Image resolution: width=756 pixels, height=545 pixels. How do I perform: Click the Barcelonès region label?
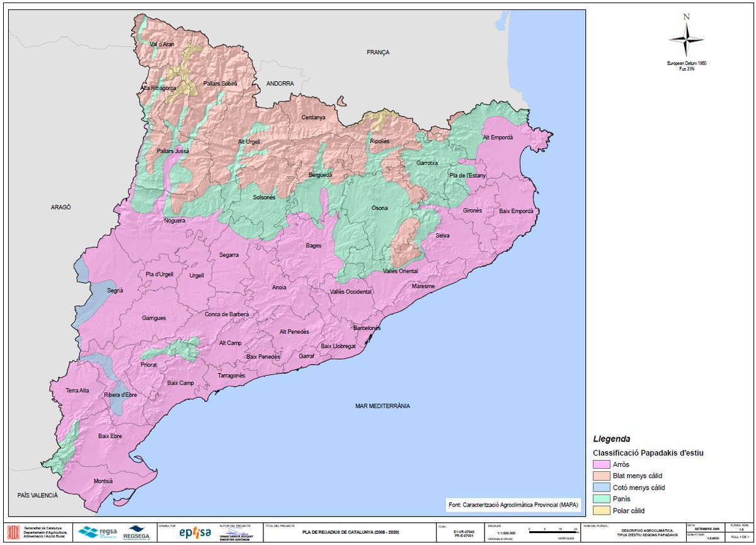(x=367, y=328)
